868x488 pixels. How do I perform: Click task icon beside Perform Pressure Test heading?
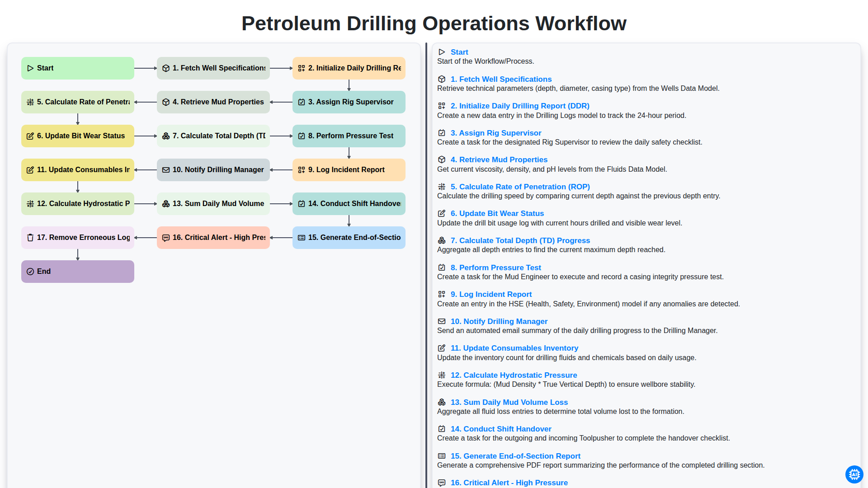pos(442,267)
